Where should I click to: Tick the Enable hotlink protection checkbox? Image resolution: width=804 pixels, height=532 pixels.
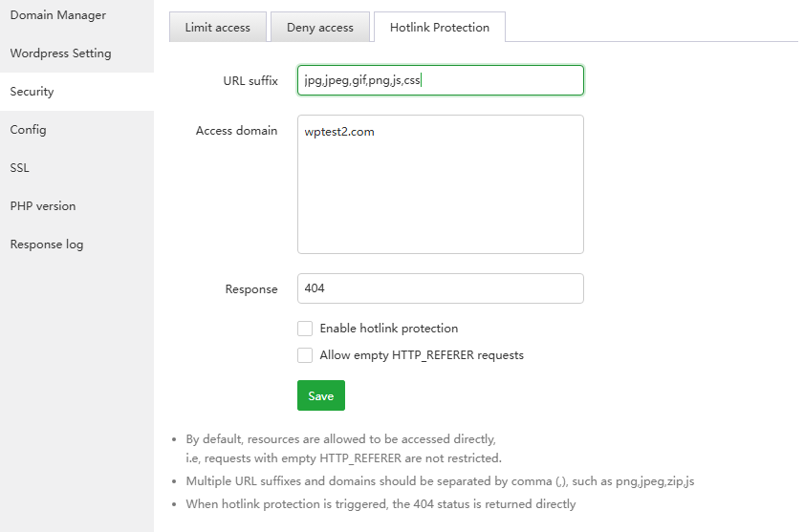(x=305, y=329)
